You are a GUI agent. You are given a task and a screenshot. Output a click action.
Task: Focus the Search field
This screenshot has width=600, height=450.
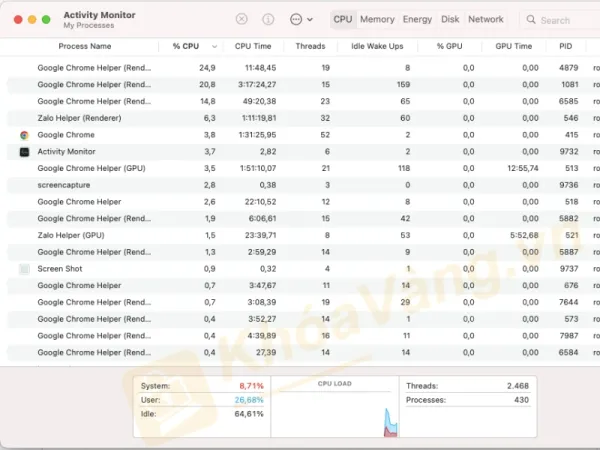pos(561,20)
